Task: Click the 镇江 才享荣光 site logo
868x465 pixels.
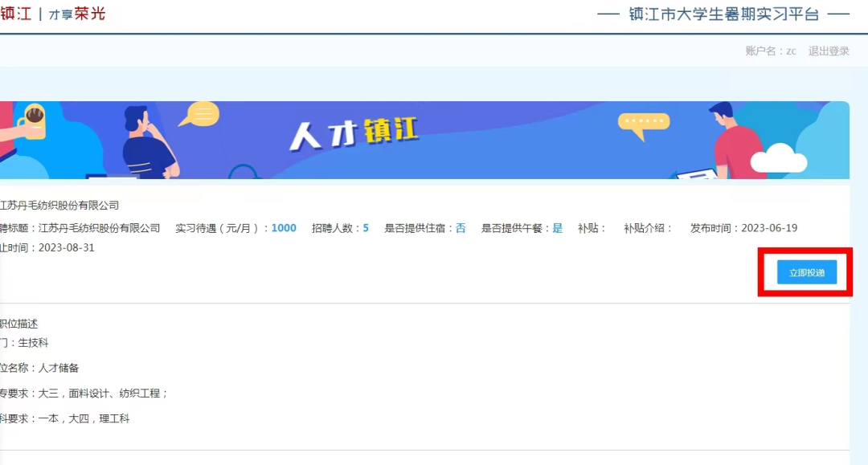Action: click(x=52, y=14)
